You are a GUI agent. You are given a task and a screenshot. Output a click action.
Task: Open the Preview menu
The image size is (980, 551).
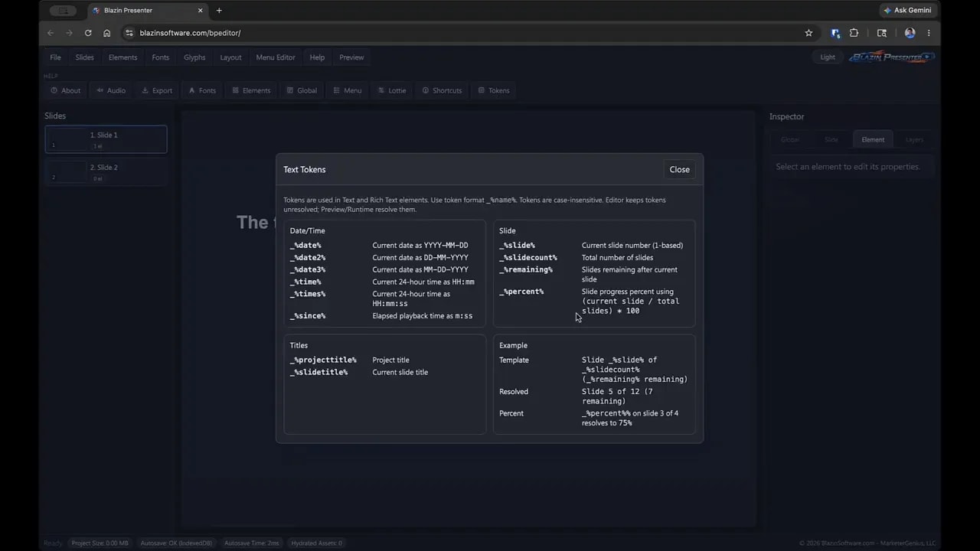click(351, 57)
